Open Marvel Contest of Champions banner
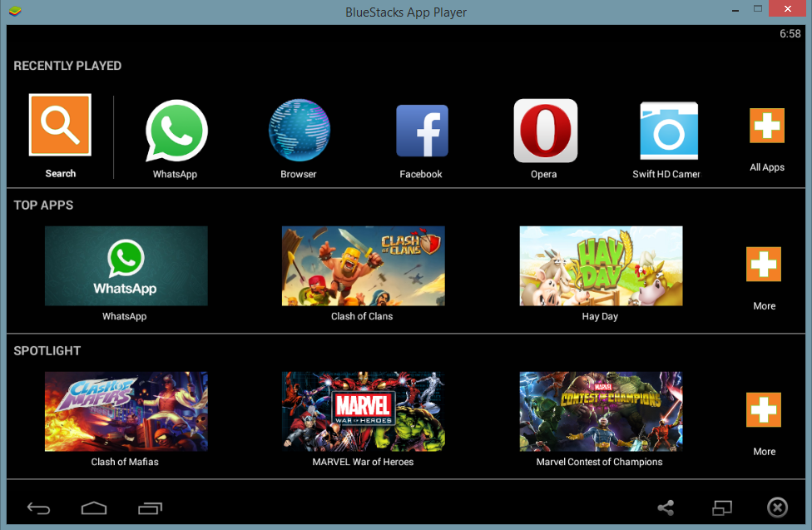812x530 pixels. (601, 411)
